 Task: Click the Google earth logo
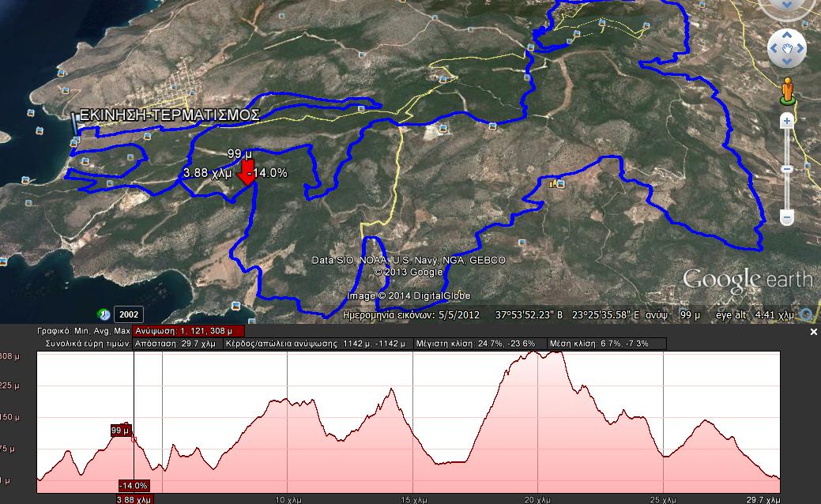coord(748,280)
